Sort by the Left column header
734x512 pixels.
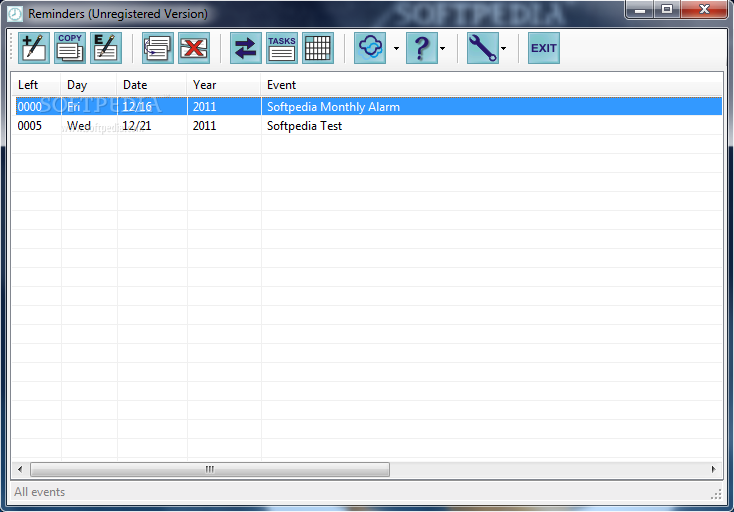[37, 85]
